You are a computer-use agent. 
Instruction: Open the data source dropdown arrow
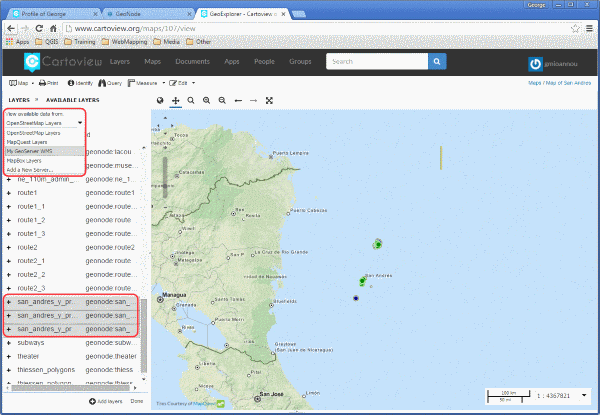[x=80, y=123]
